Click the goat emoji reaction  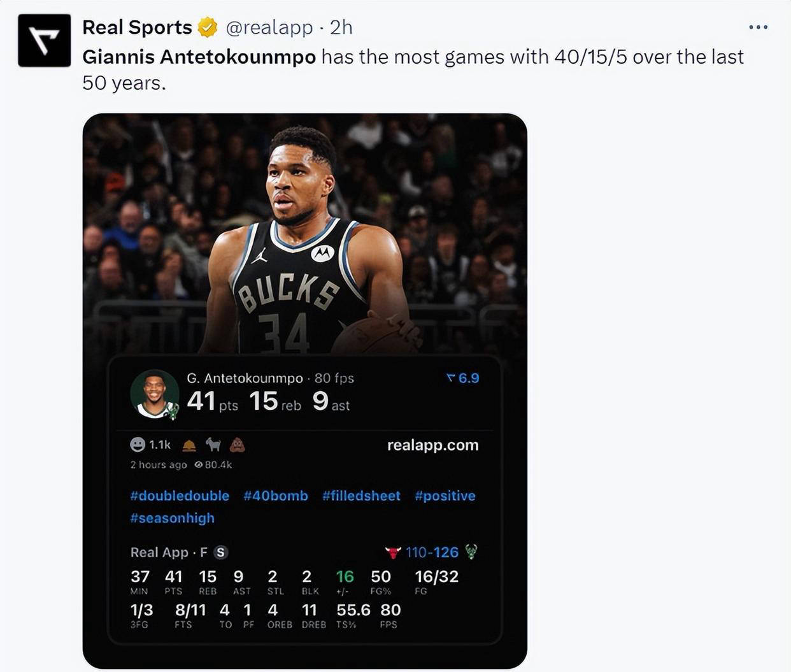[x=213, y=445]
